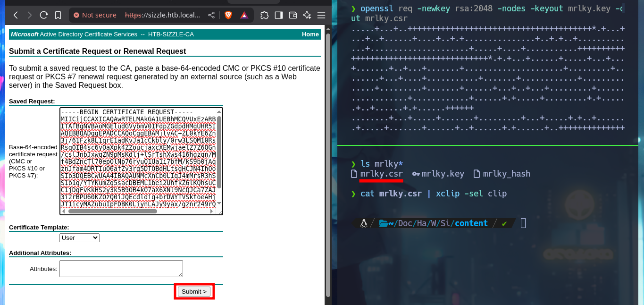Click the Linux penguin icon in the prompt
This screenshot has width=644, height=305.
(x=363, y=223)
